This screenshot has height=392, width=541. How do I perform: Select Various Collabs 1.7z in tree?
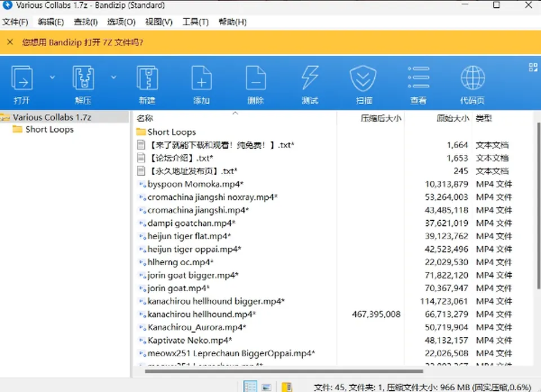pyautogui.click(x=52, y=118)
